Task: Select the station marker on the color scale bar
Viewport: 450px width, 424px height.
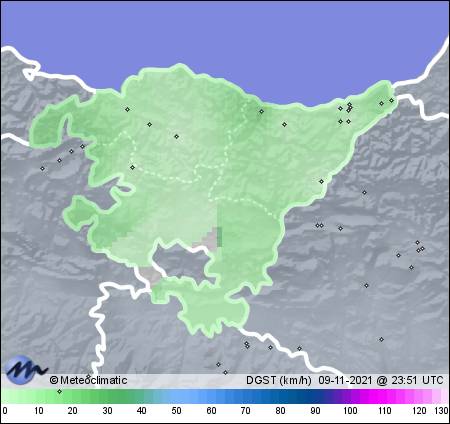Action: tap(59, 391)
